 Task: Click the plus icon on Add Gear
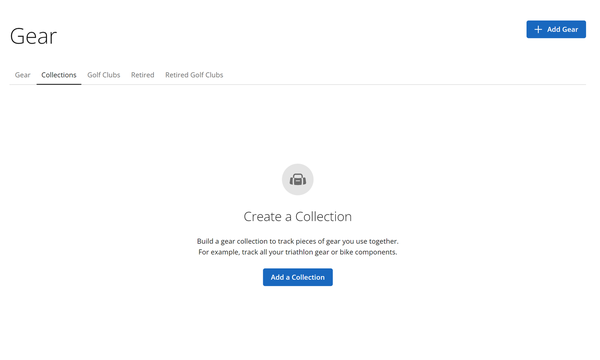pos(538,29)
